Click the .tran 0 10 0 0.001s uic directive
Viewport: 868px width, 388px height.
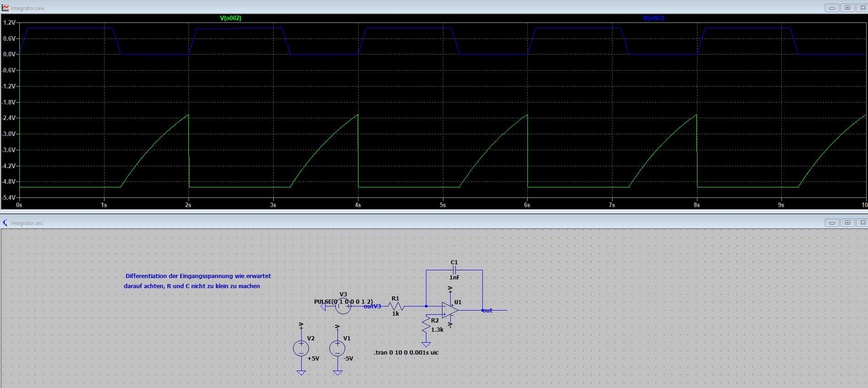pyautogui.click(x=406, y=353)
